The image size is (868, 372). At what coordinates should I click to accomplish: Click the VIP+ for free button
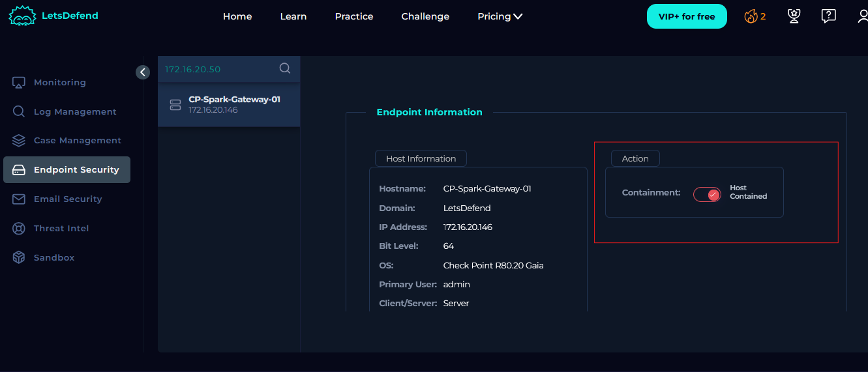[x=687, y=16]
